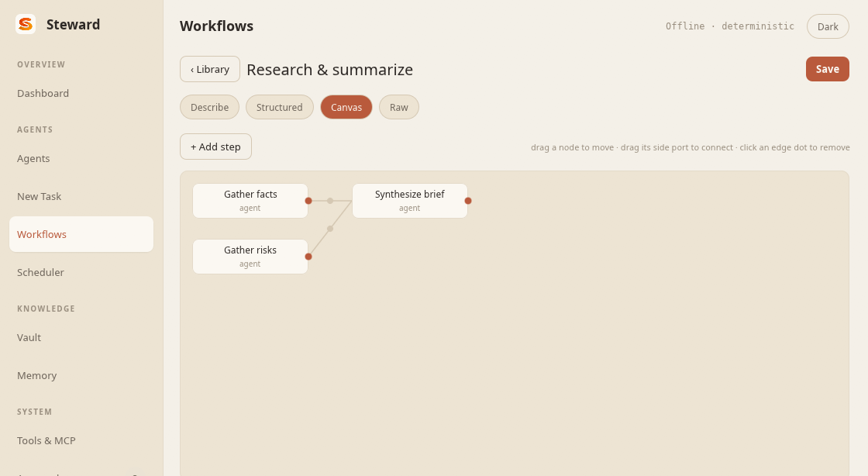The width and height of the screenshot is (868, 476).
Task: Open New Task from sidebar
Action: [x=81, y=196]
